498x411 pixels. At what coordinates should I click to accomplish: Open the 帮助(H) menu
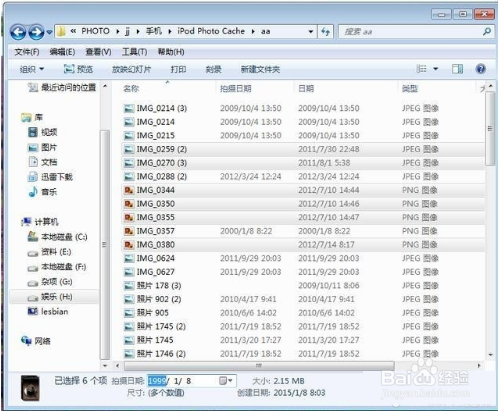pyautogui.click(x=171, y=52)
